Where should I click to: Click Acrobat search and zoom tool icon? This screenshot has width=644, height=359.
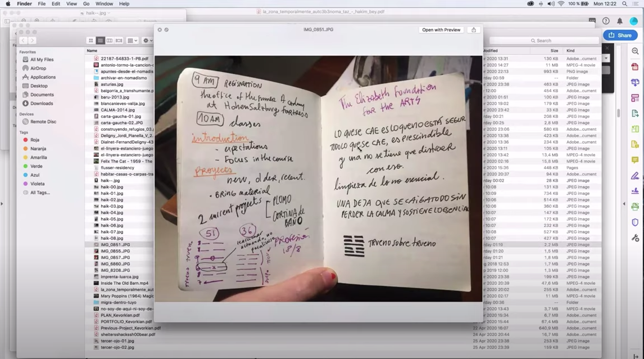coord(635,51)
